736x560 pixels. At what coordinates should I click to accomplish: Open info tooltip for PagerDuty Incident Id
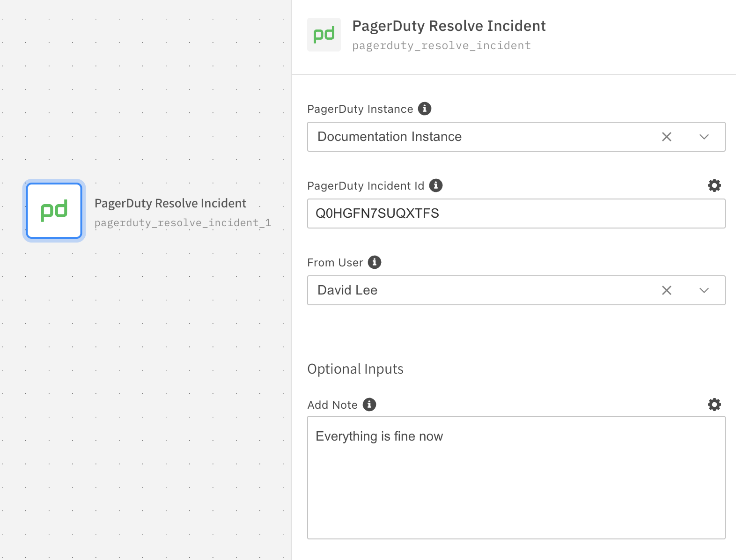pyautogui.click(x=436, y=185)
